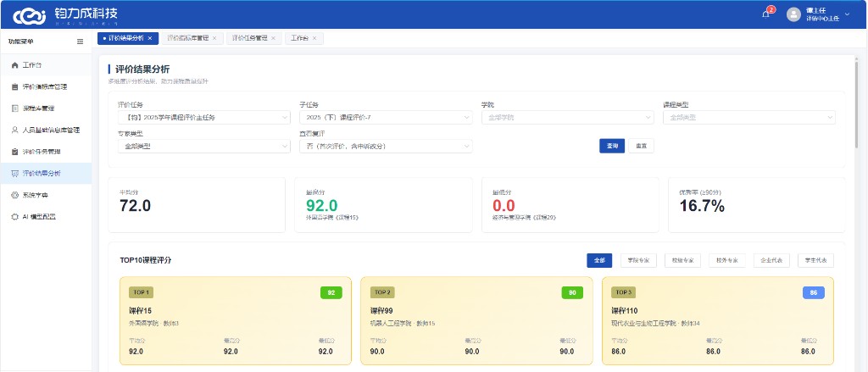Open the 专家类型 dropdown
This screenshot has height=372, width=868.
tap(203, 146)
